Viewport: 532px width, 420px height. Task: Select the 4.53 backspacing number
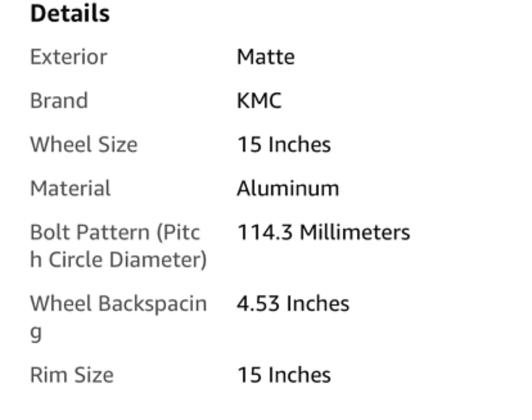[258, 304]
